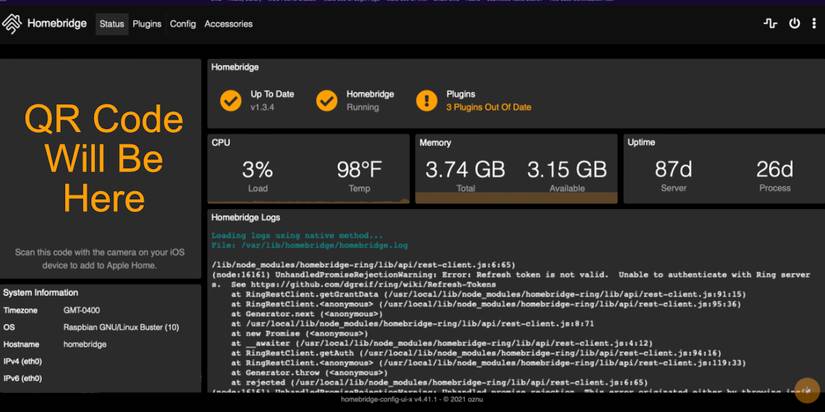Open the terminal/activity waveform icon
The height and width of the screenshot is (412, 825).
coord(770,24)
